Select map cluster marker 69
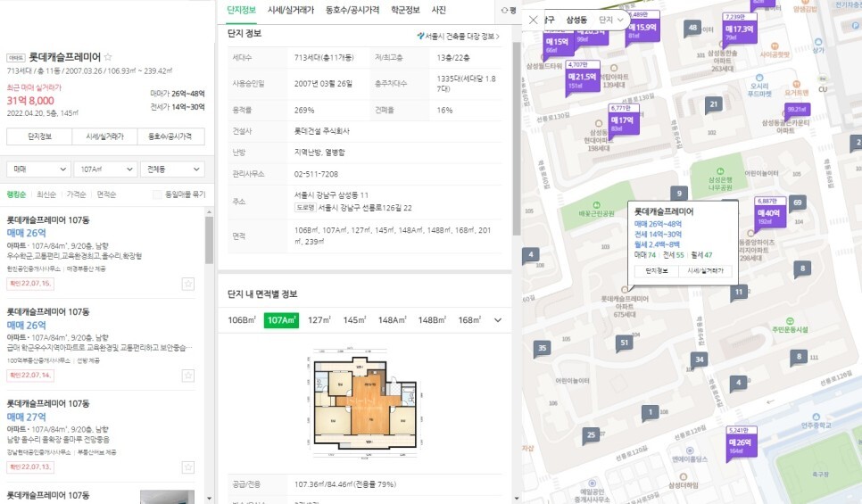862x504 pixels. tap(798, 202)
